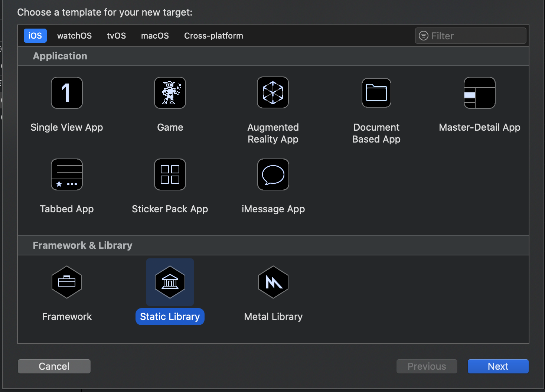Select the Framework toolbox icon

click(x=67, y=282)
